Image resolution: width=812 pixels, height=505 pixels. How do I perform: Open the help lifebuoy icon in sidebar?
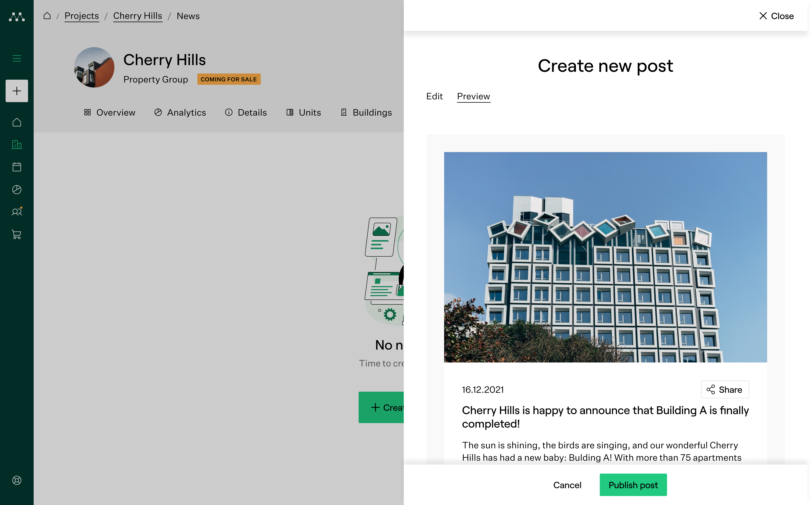point(17,480)
